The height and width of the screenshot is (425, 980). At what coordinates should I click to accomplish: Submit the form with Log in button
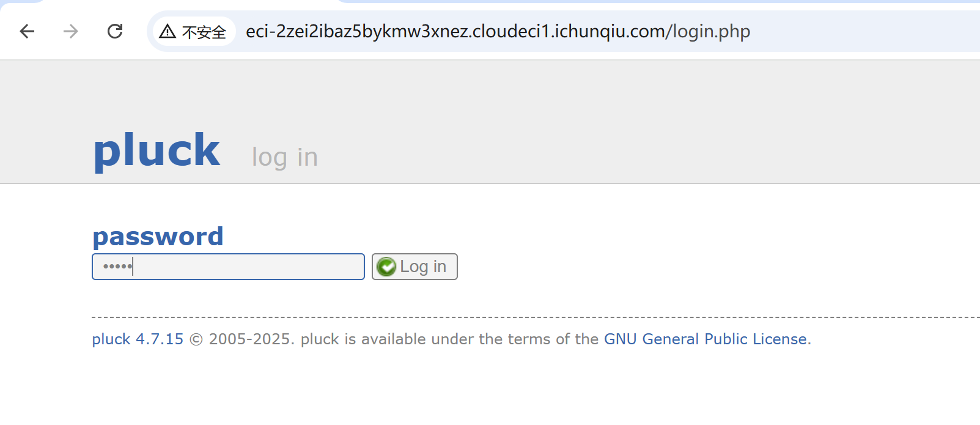click(414, 267)
